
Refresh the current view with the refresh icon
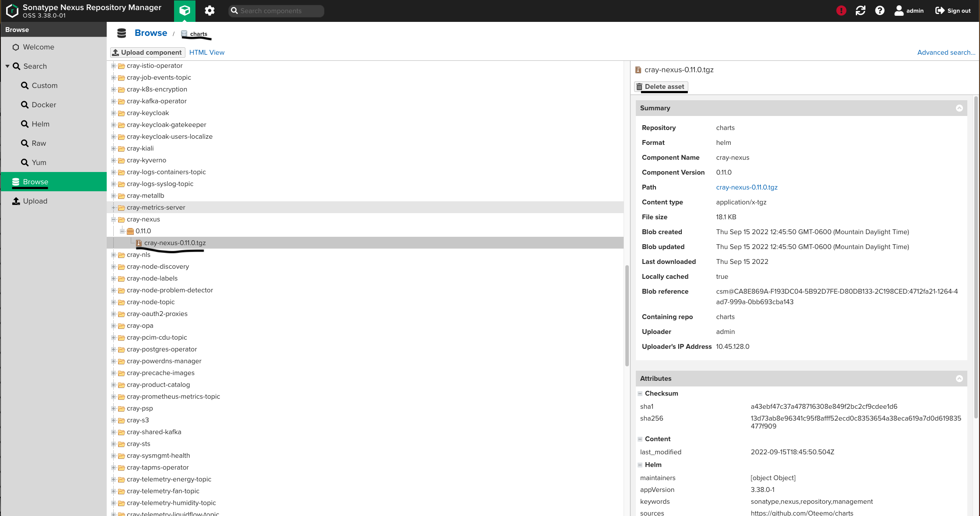point(861,11)
